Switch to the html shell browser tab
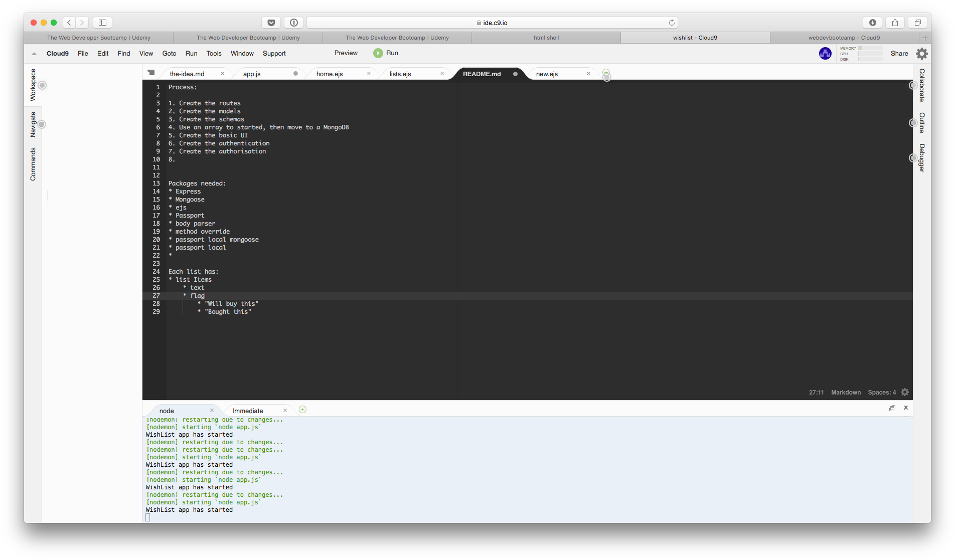The width and height of the screenshot is (955, 560). pos(546,38)
